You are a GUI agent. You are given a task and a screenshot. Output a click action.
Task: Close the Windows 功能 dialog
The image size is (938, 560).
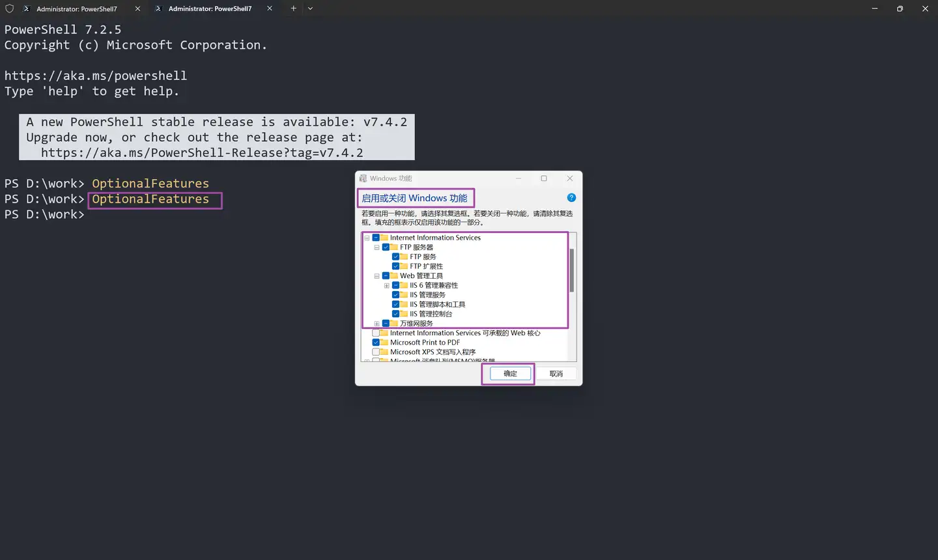(570, 178)
